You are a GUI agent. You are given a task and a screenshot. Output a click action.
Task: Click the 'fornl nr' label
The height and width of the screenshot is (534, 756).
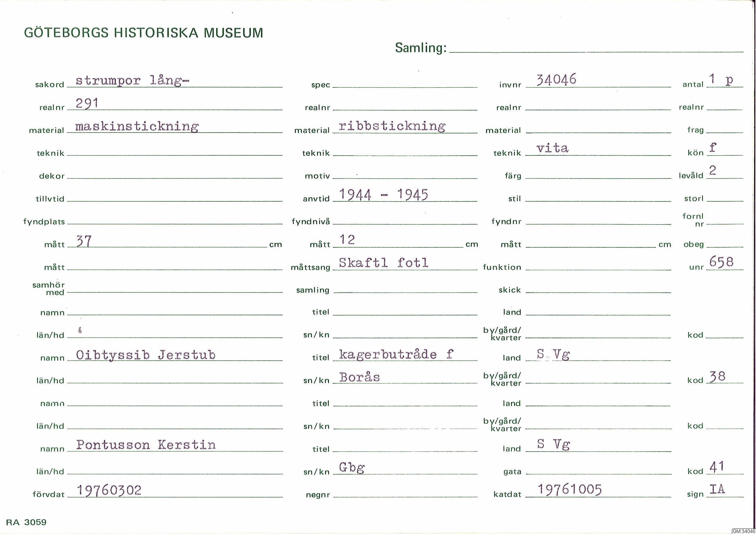point(693,220)
